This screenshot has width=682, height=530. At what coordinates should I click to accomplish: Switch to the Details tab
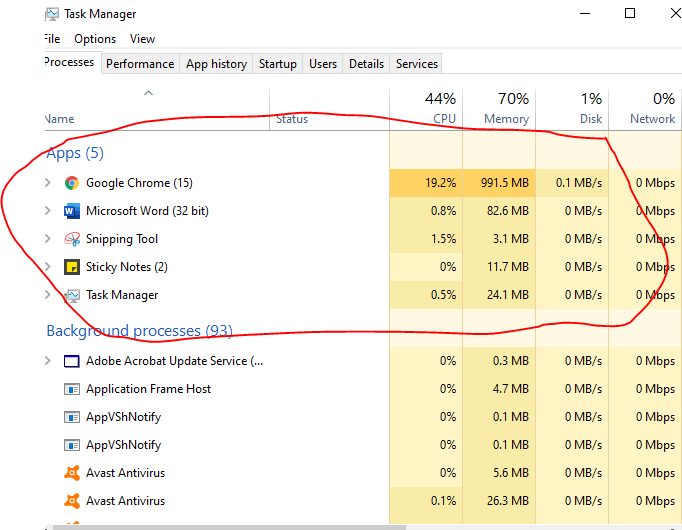point(366,64)
